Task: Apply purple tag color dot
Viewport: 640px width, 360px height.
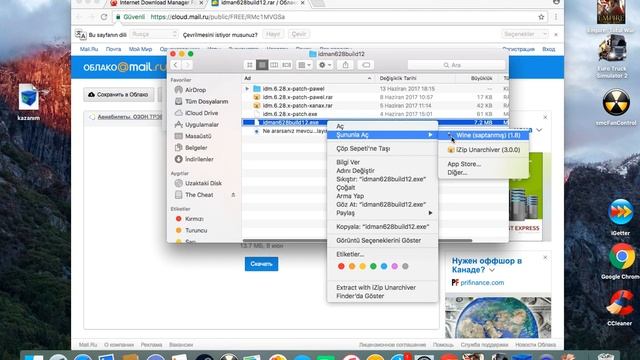Action: 394,266
